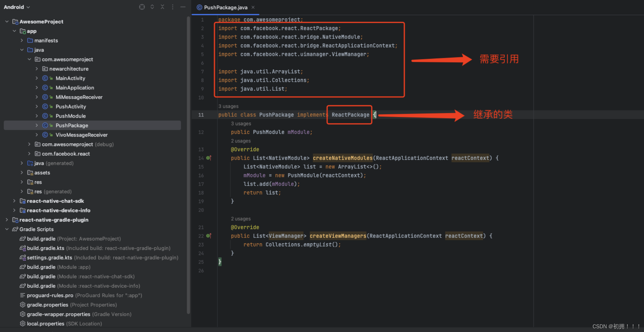The width and height of the screenshot is (644, 332).
Task: Click the highlighted ReactPackage identifier on line 11
Action: coord(350,115)
